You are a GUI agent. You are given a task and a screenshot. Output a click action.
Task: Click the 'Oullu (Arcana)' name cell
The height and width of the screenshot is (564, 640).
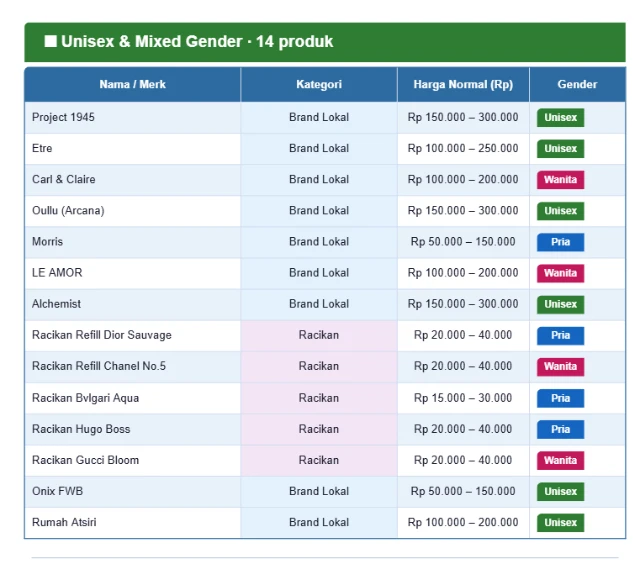(x=133, y=211)
